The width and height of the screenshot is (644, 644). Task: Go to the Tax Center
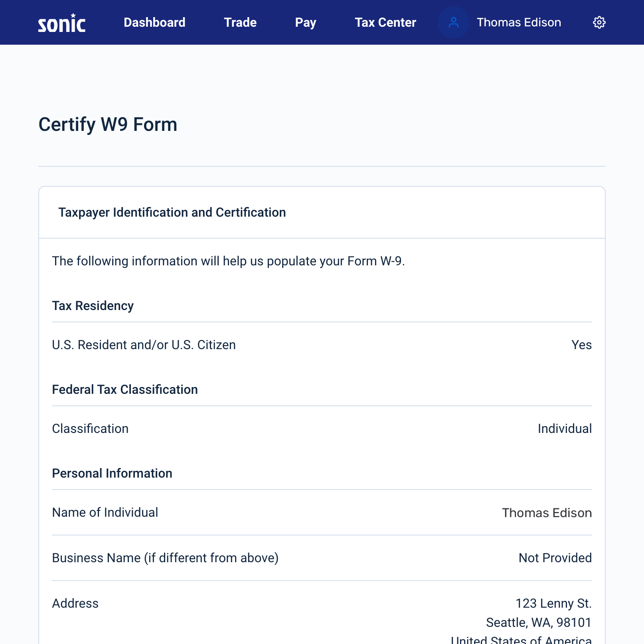385,22
